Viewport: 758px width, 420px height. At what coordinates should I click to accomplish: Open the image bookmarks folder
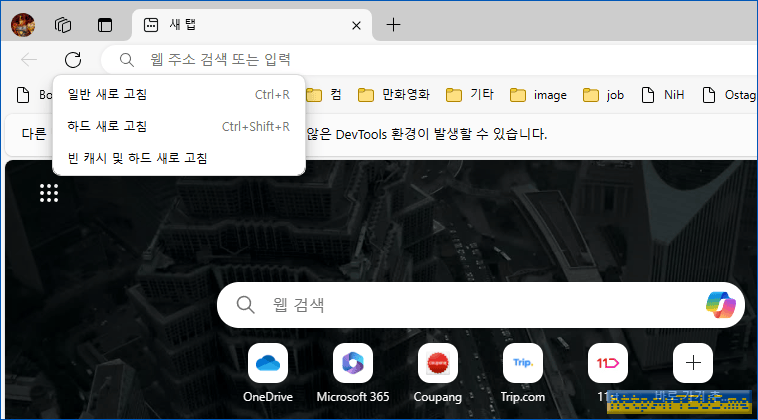point(538,95)
